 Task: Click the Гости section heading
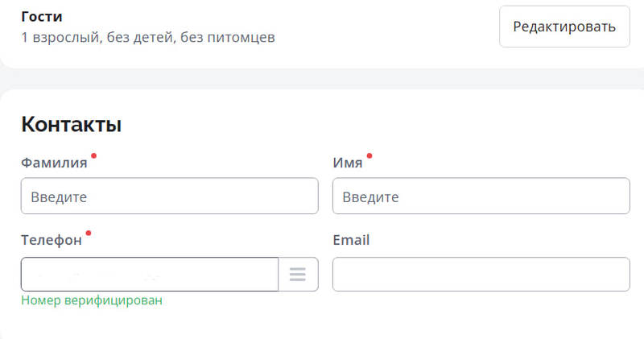[x=42, y=17]
